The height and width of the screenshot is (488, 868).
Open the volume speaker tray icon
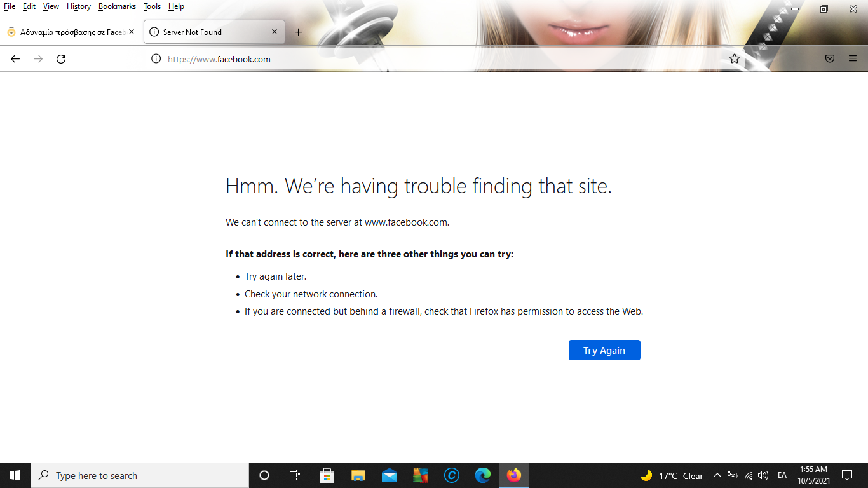click(x=763, y=475)
